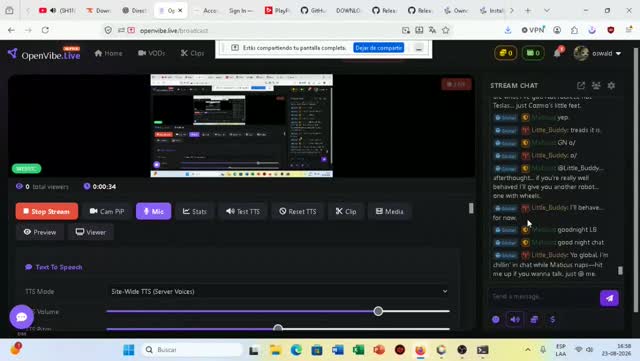640x361 pixels.
Task: Expand the browser tab list chevron
Action: [x=547, y=11]
